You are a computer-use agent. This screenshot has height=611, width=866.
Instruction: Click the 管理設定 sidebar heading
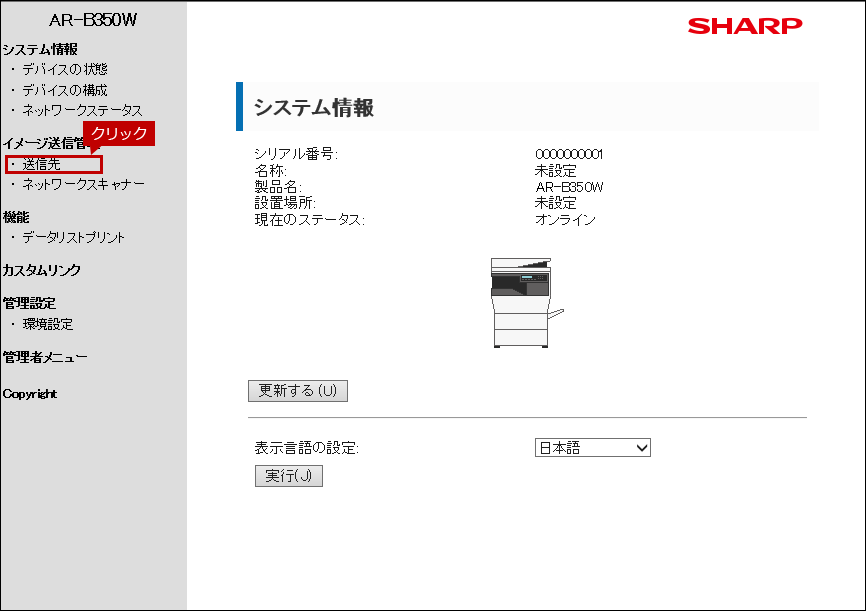click(x=29, y=303)
